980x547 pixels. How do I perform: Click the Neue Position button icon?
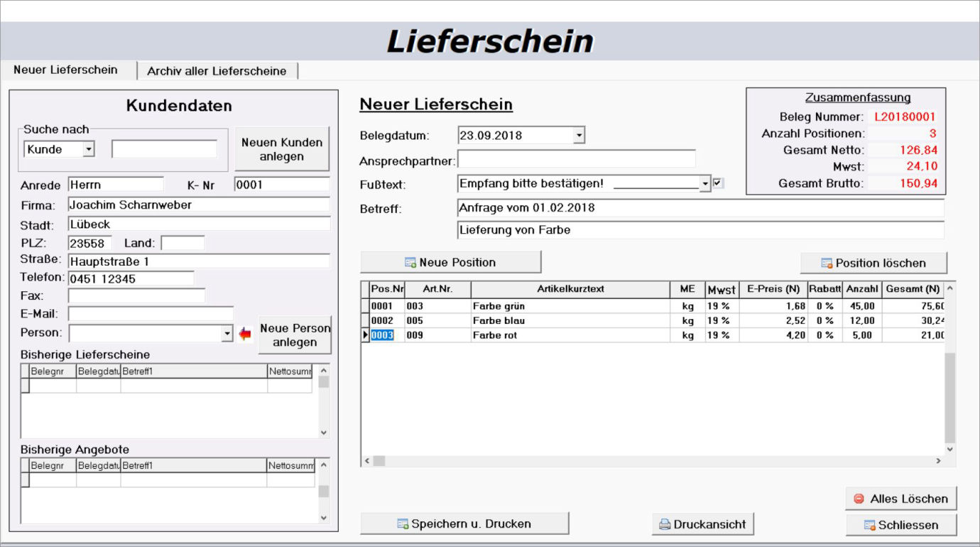click(410, 263)
